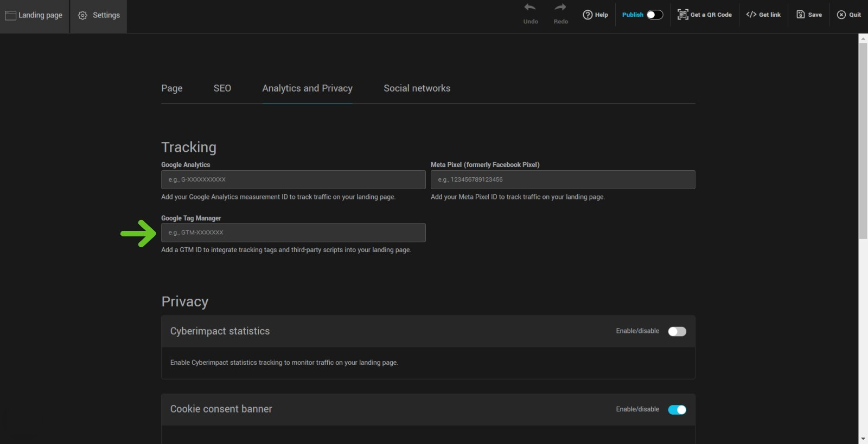Click the Cookie consent banner card title

coord(221,409)
